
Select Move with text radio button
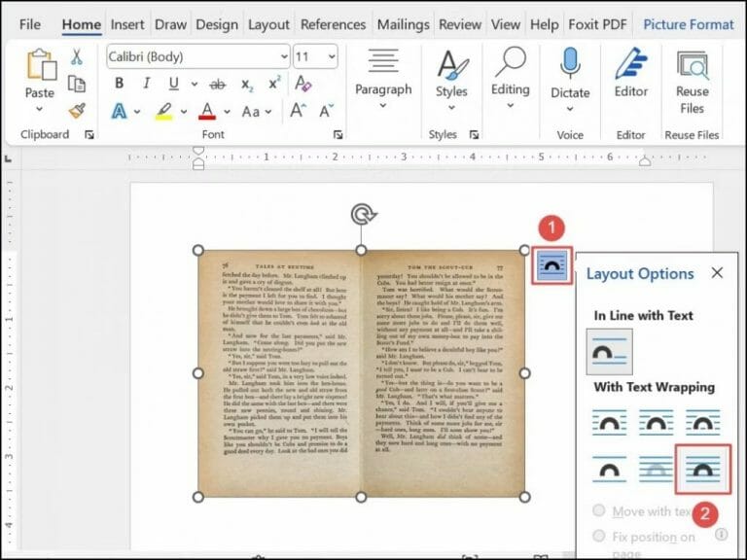coord(599,511)
